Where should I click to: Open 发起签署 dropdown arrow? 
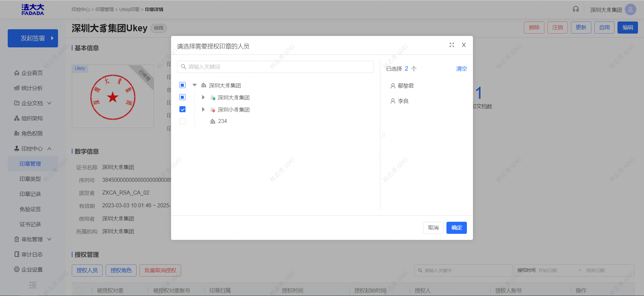click(52, 38)
